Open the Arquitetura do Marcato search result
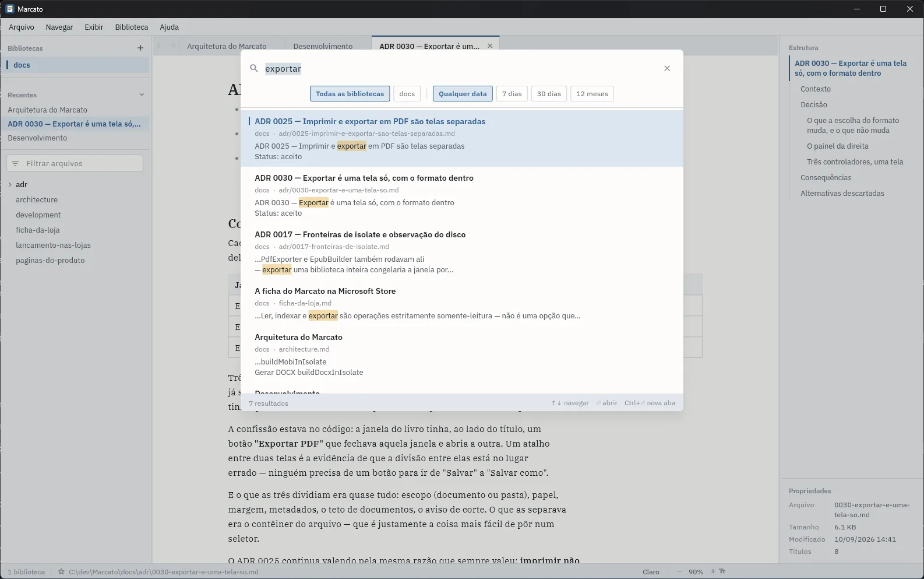Screen dimensions: 924x579 (461, 355)
